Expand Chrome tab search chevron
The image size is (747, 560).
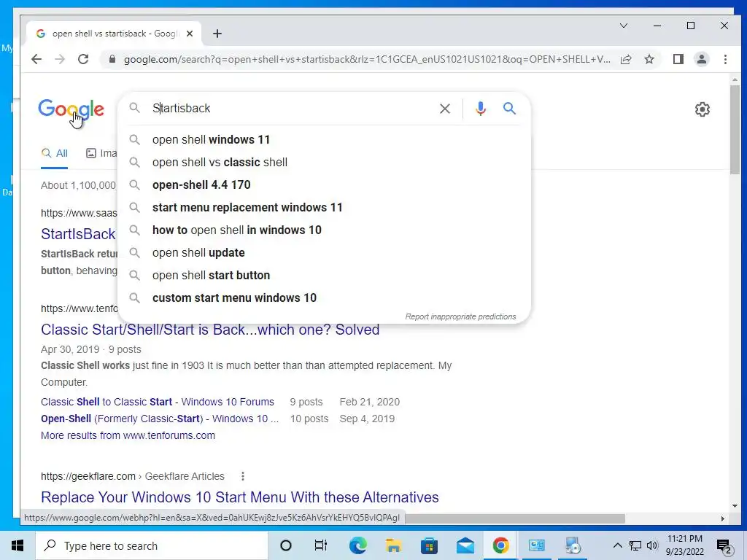tap(624, 26)
